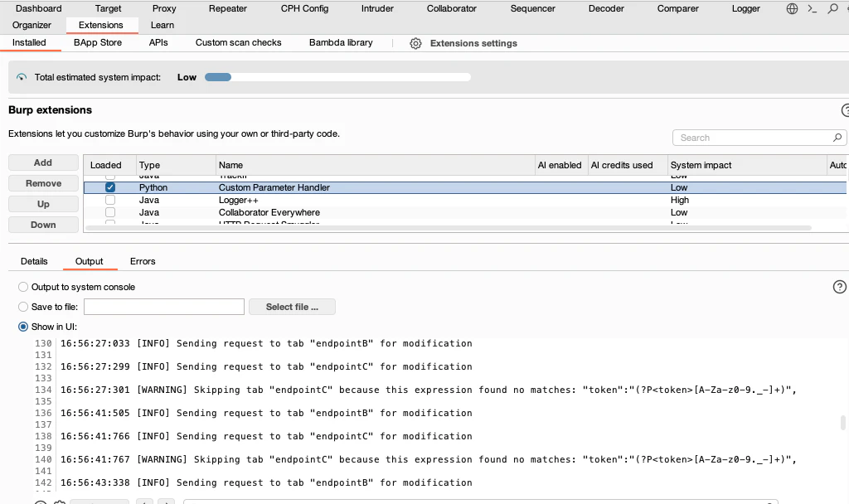Click the magnifier search icon in the top bar
This screenshot has width=849, height=504.
[832, 8]
